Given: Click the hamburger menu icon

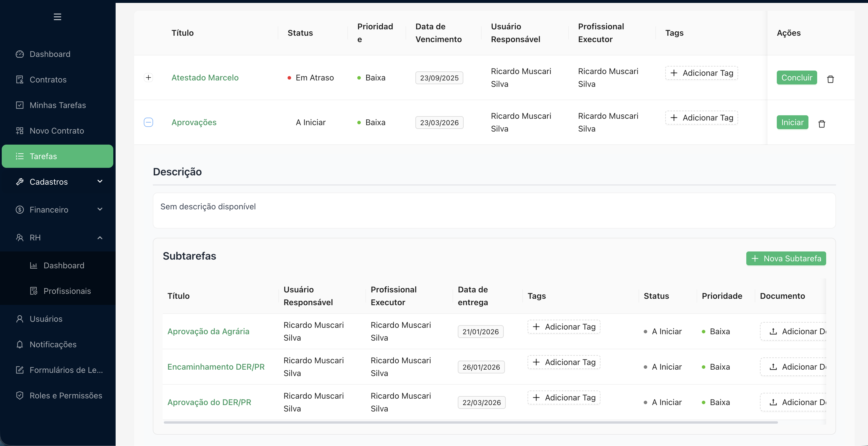Looking at the screenshot, I should pyautogui.click(x=57, y=17).
